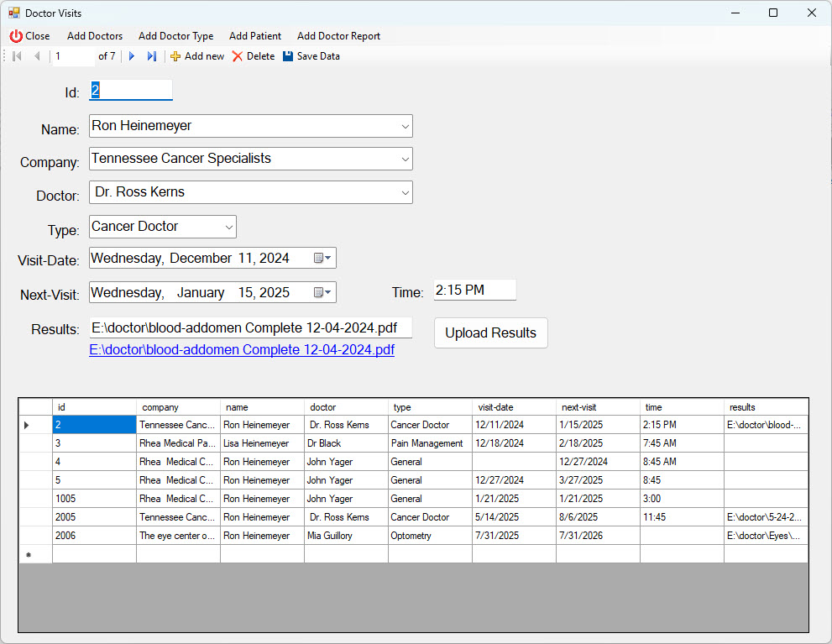The height and width of the screenshot is (644, 832).
Task: Open the Visit-Date calendar picker icon
Action: tap(319, 259)
